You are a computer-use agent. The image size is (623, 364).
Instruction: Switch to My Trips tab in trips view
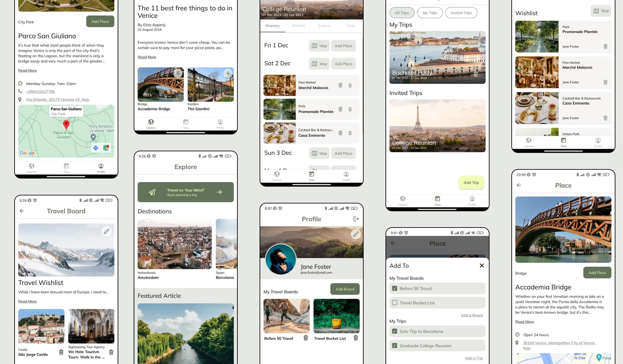click(x=430, y=12)
